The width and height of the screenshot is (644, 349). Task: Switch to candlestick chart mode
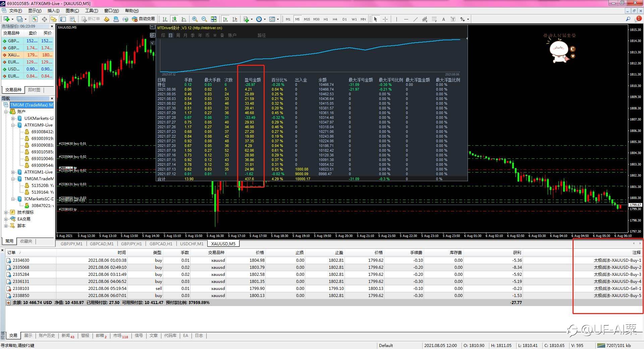pos(174,19)
